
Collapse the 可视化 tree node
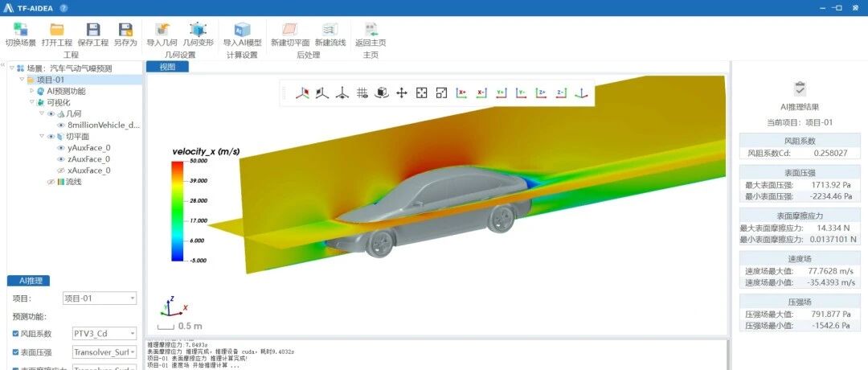pos(32,102)
